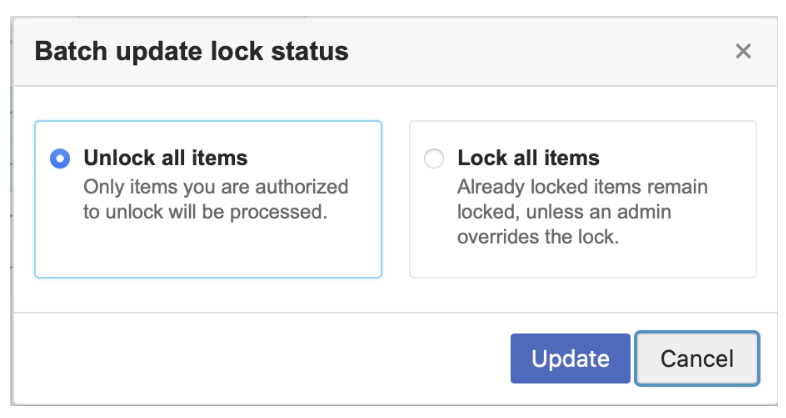Click the 'overrides the lock.' text line
Screen dimensions: 786x418
click(x=538, y=237)
